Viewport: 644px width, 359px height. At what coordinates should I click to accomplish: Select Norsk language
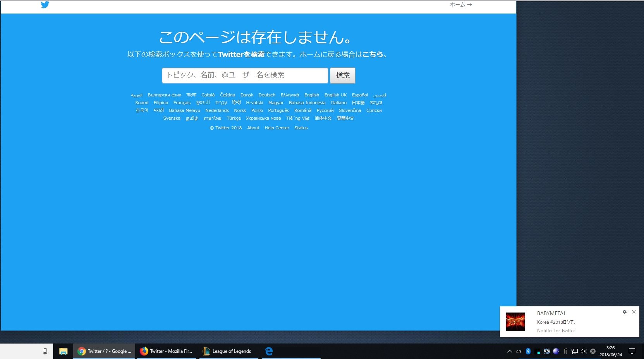click(240, 110)
